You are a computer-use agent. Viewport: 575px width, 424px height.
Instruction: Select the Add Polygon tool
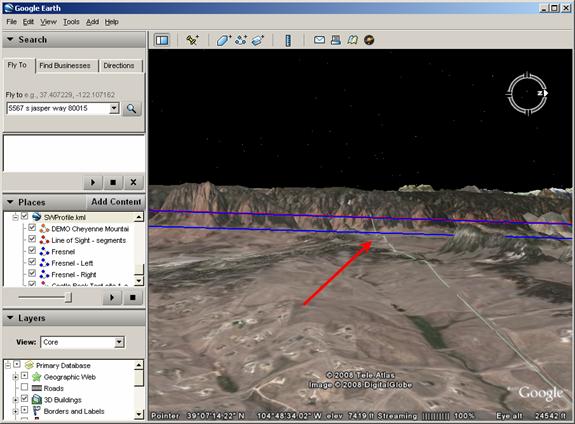point(224,40)
